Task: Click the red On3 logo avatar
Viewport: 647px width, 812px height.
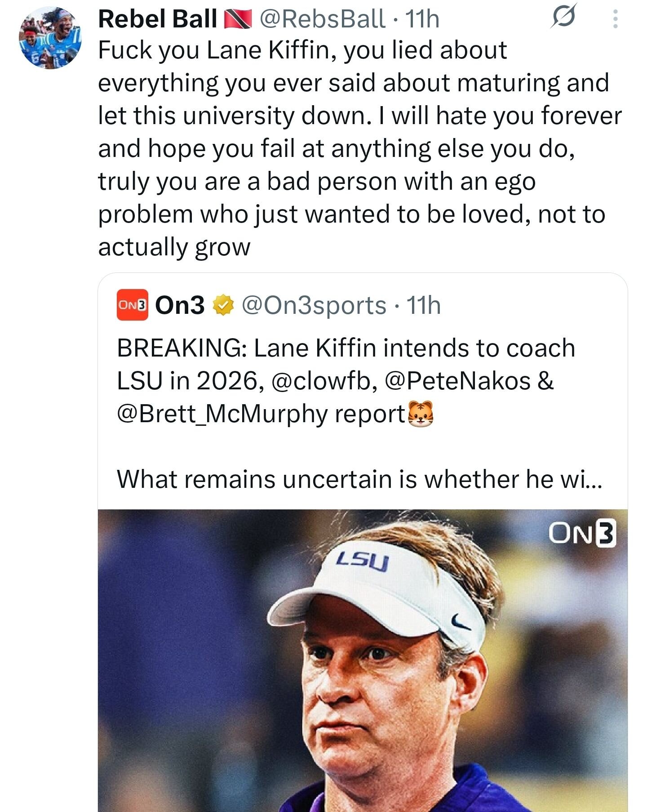Action: coord(132,305)
